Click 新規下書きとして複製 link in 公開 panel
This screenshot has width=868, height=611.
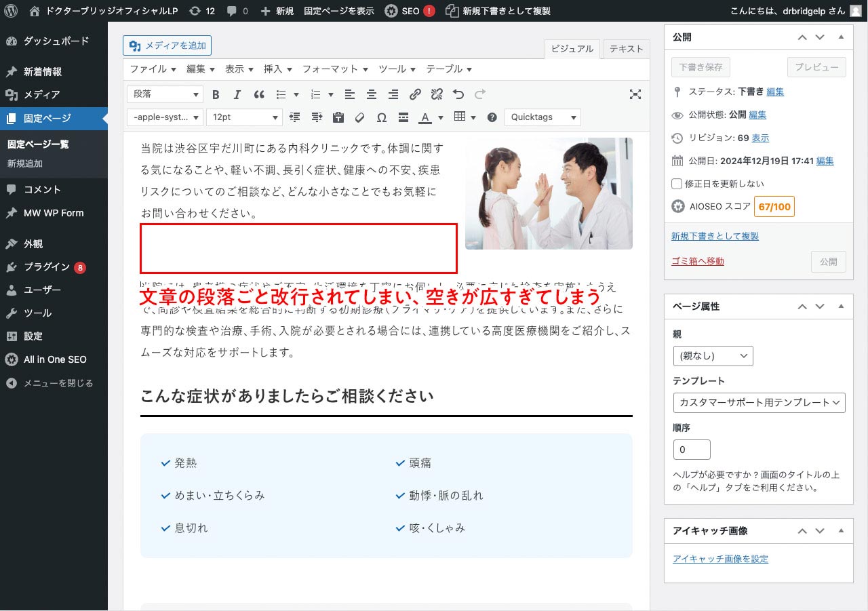pos(715,236)
